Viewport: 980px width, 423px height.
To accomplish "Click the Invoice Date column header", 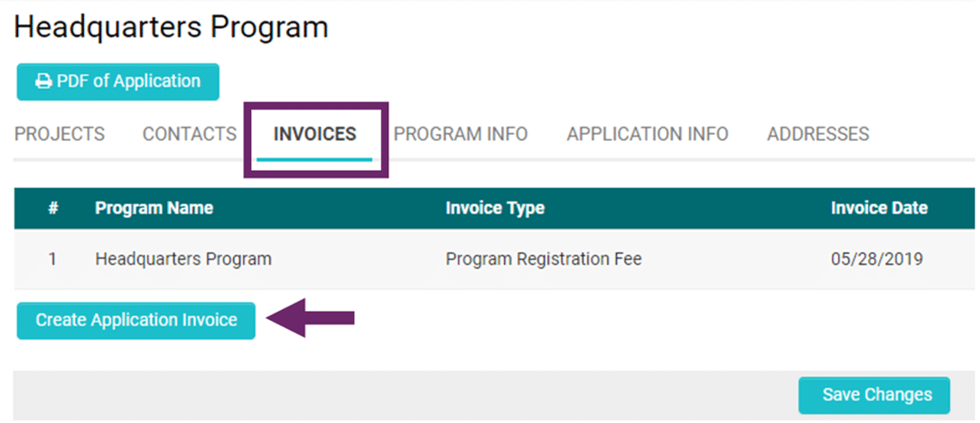I will [879, 208].
